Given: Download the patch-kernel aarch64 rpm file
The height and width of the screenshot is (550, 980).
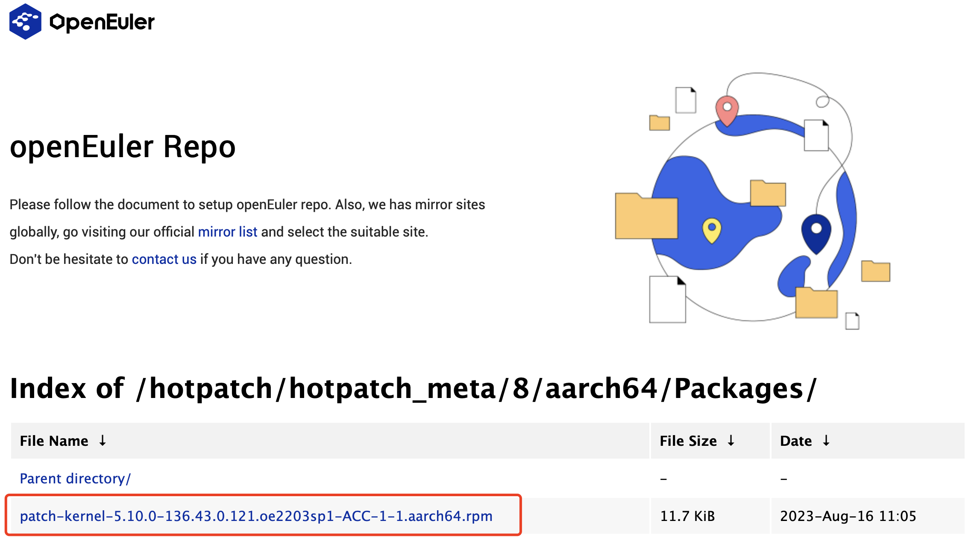Looking at the screenshot, I should coord(256,516).
